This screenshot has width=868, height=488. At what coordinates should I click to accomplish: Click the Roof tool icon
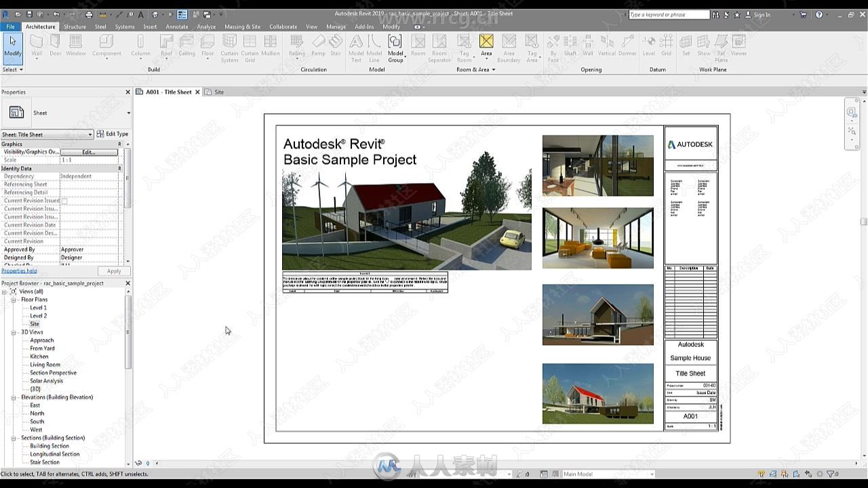[x=166, y=43]
